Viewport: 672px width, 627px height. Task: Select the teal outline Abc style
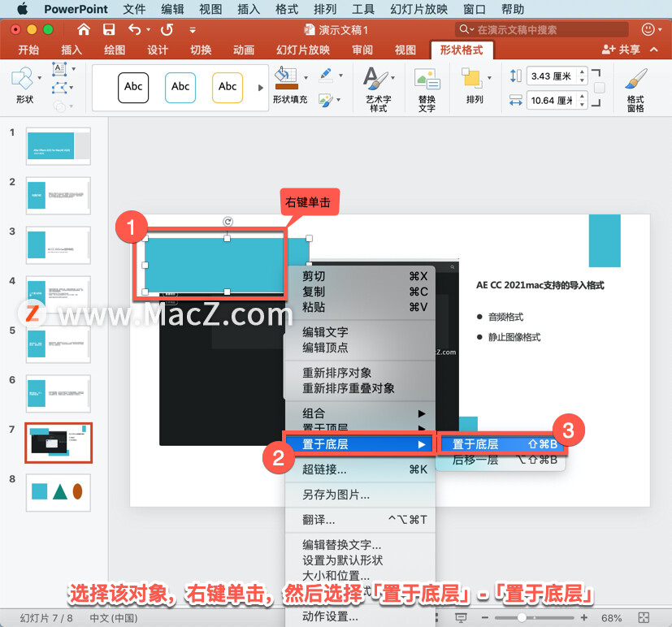point(180,88)
